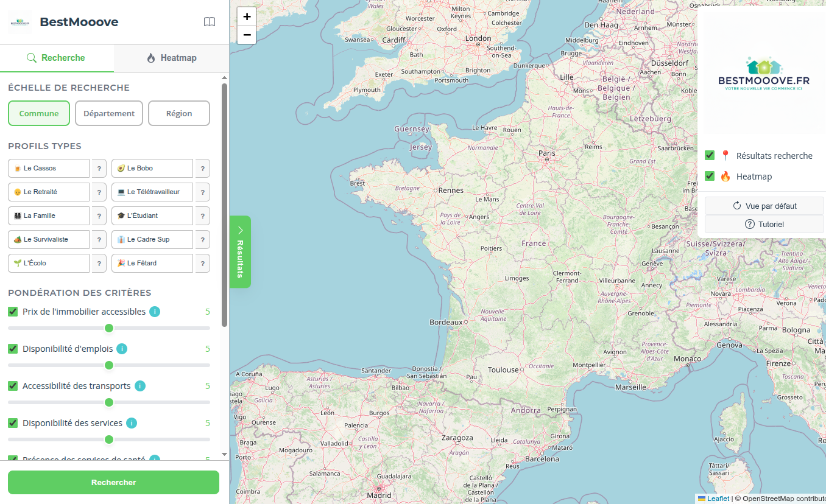Viewport: 826px width, 504px height.
Task: Expand the green Résultats side panel
Action: pos(240,251)
